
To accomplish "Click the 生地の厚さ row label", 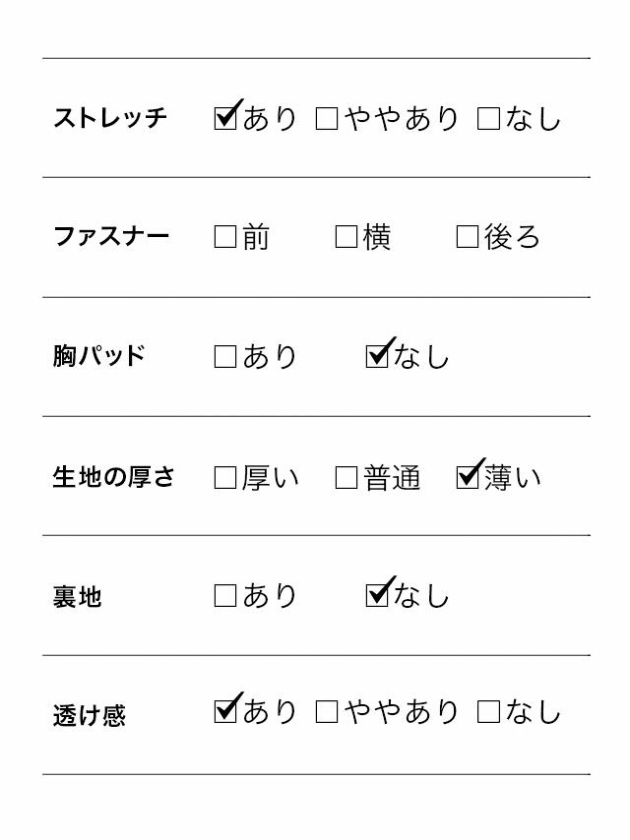I will tap(113, 477).
